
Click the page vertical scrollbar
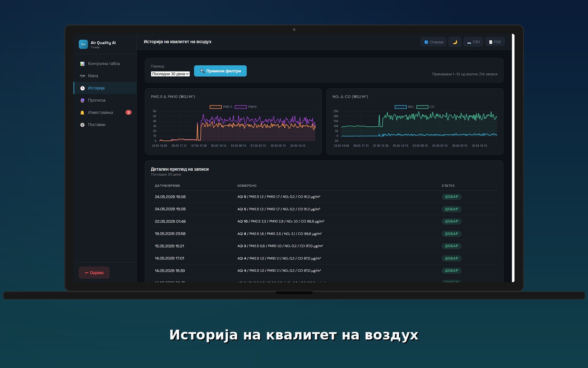(x=513, y=158)
